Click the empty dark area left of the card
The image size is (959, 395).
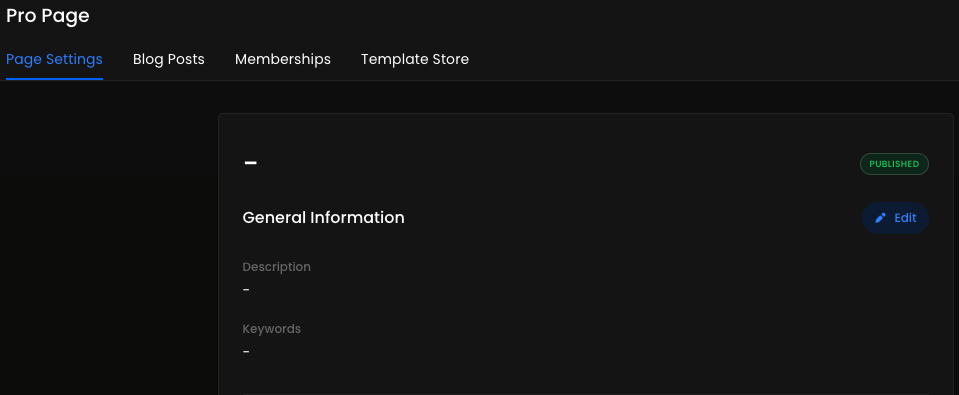109,238
